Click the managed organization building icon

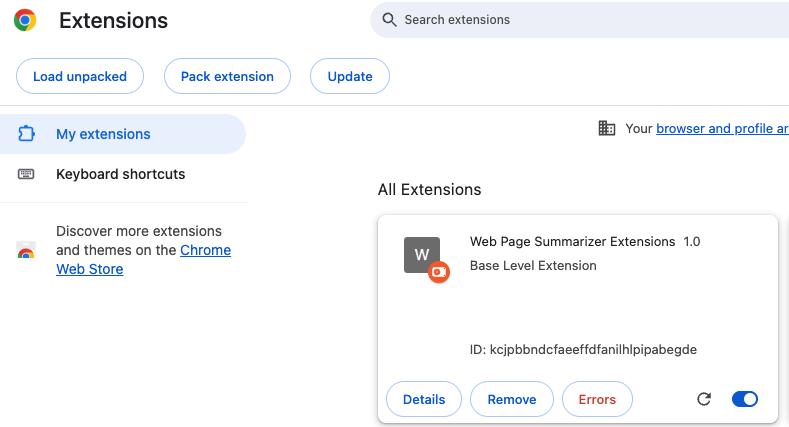[x=607, y=128]
